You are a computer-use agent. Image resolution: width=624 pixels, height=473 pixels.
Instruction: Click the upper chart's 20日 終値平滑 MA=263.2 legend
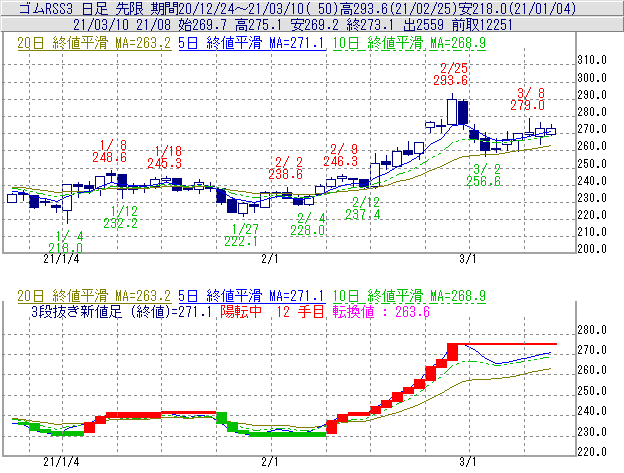click(x=94, y=43)
